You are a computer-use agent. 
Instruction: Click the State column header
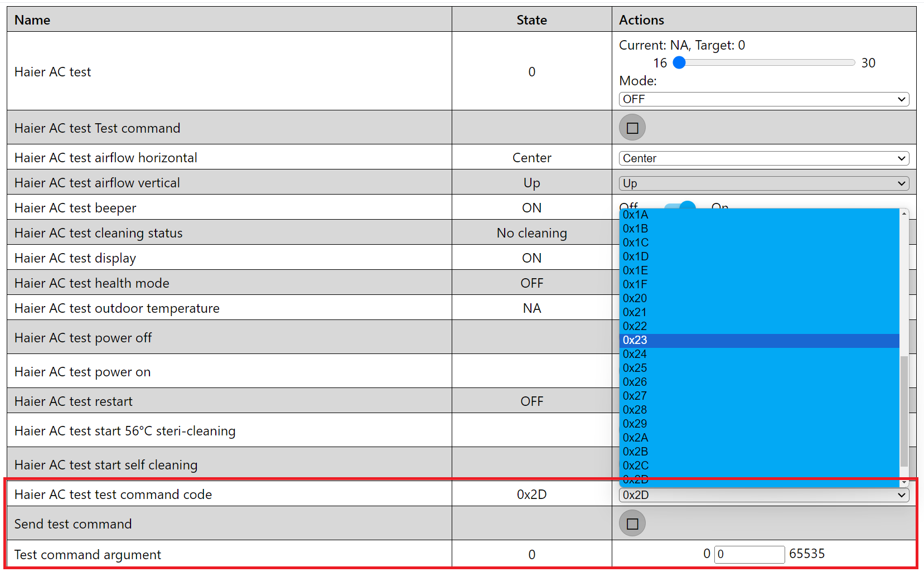click(x=531, y=20)
